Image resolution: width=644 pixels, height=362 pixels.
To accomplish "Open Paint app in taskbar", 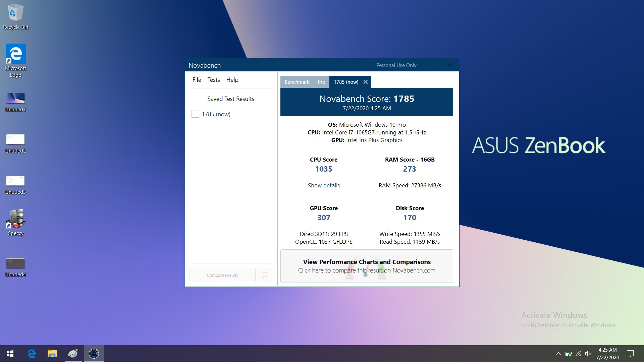I will click(x=73, y=354).
